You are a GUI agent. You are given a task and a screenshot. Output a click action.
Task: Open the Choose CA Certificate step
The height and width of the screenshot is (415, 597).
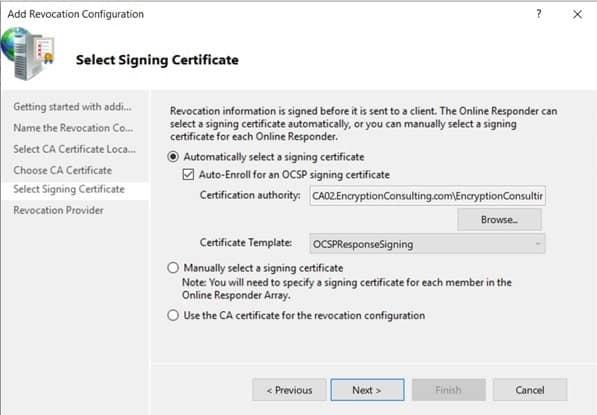point(63,170)
